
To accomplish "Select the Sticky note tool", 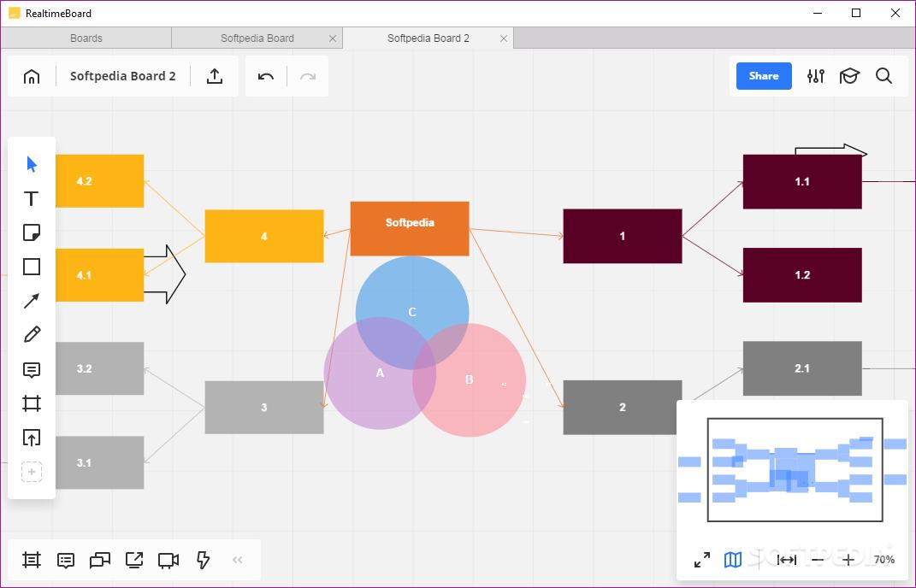I will (32, 232).
